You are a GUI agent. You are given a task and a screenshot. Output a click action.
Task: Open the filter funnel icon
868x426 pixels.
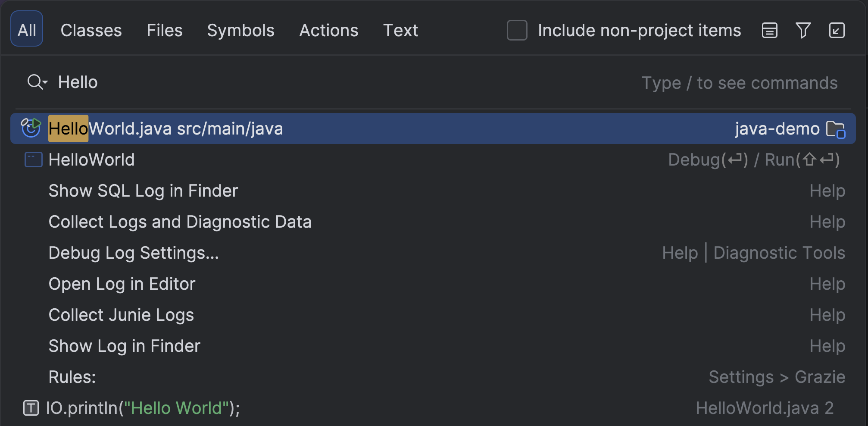[803, 31]
